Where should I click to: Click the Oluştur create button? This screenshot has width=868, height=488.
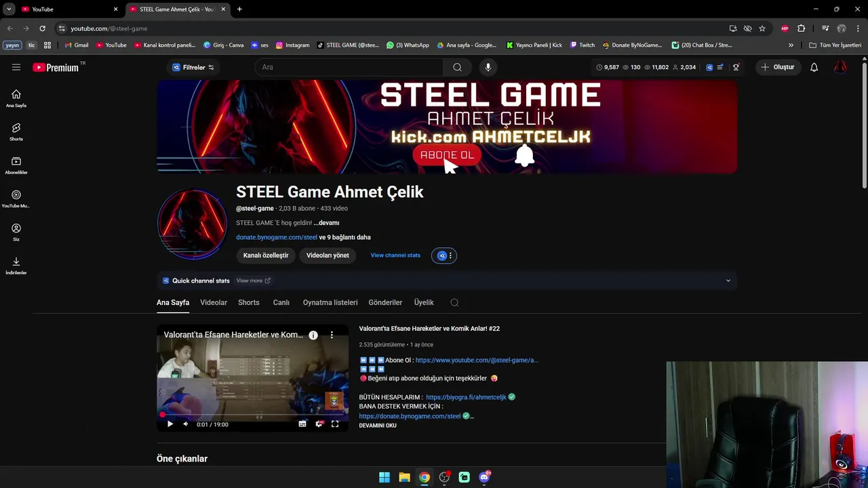778,67
